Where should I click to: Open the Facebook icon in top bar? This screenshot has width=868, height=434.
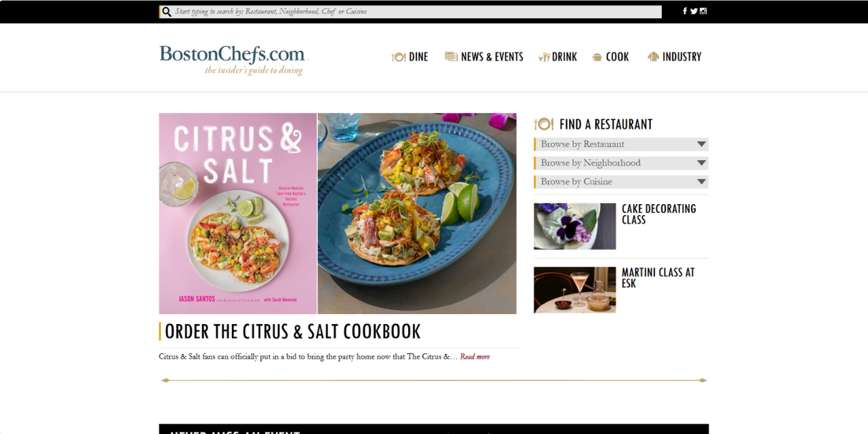coord(685,11)
